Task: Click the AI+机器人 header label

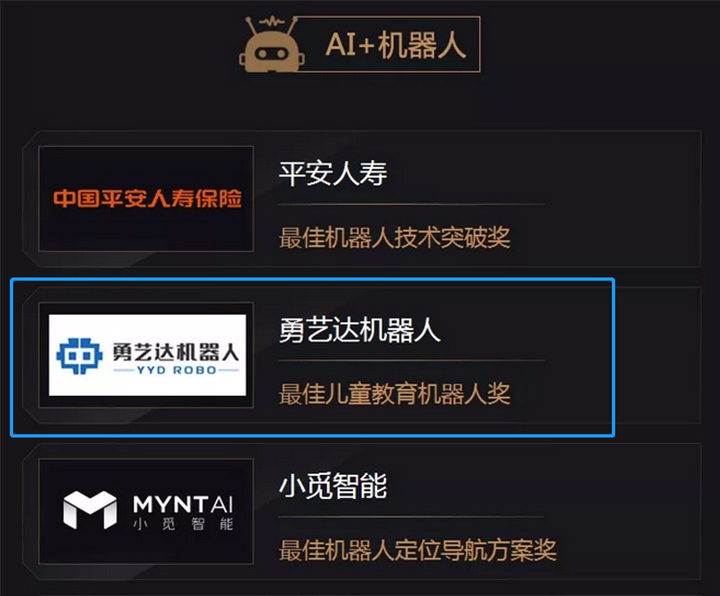Action: point(395,45)
